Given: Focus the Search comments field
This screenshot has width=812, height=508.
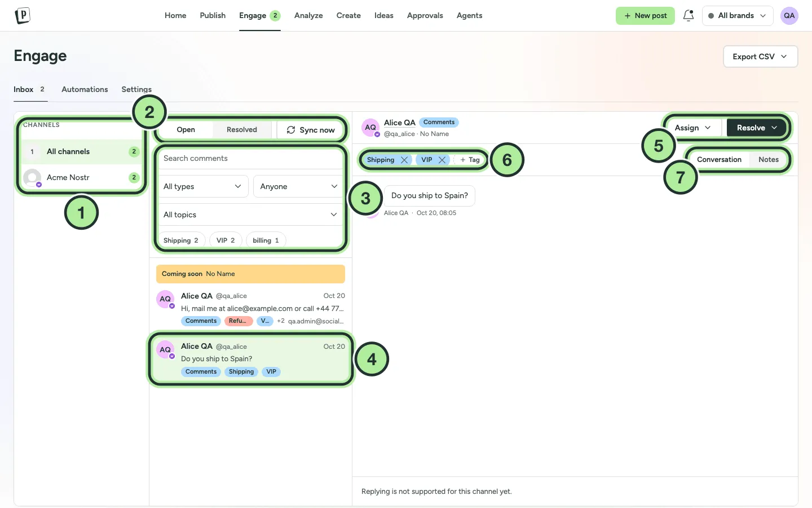Looking at the screenshot, I should pos(250,158).
